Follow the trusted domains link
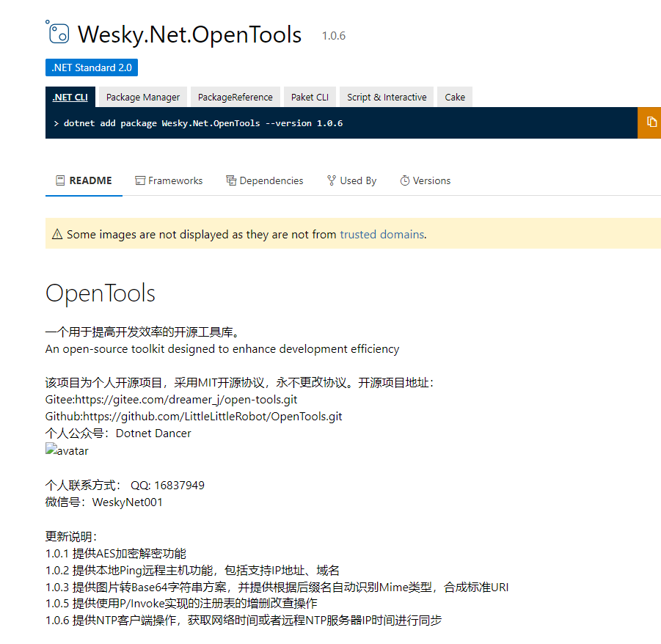The image size is (661, 644). 382,234
